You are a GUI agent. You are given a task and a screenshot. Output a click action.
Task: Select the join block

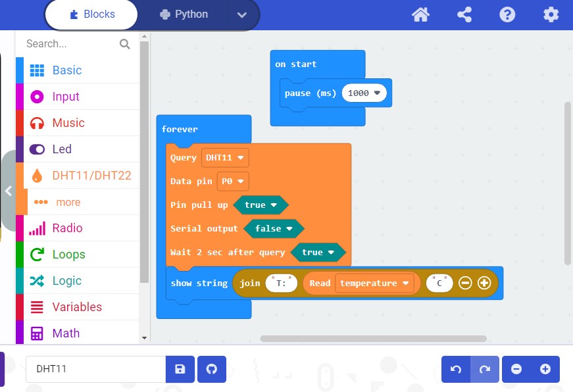point(249,283)
